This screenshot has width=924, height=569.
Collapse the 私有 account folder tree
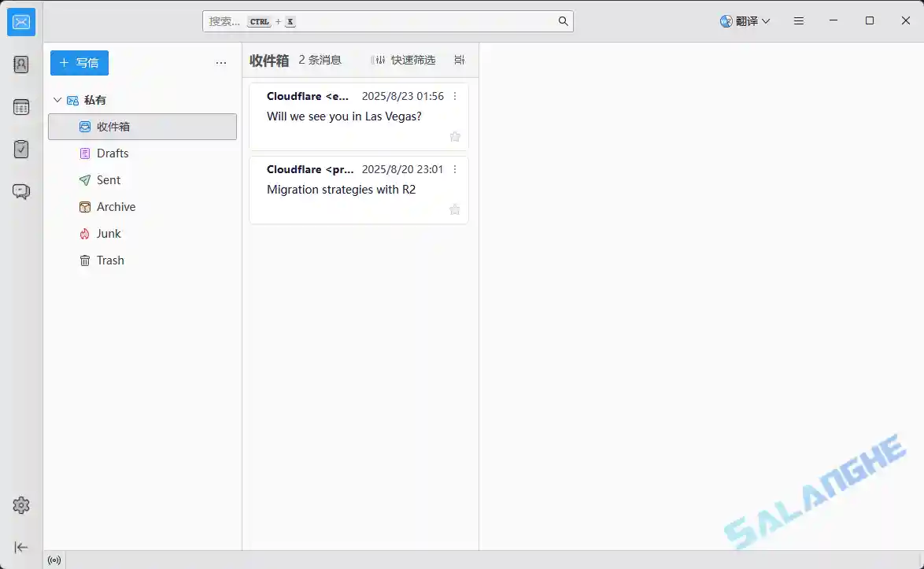[57, 100]
